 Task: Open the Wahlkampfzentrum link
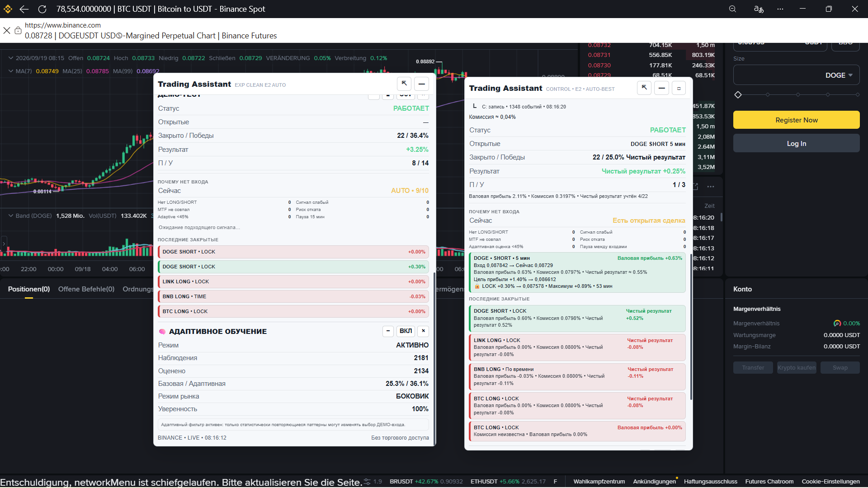(599, 482)
